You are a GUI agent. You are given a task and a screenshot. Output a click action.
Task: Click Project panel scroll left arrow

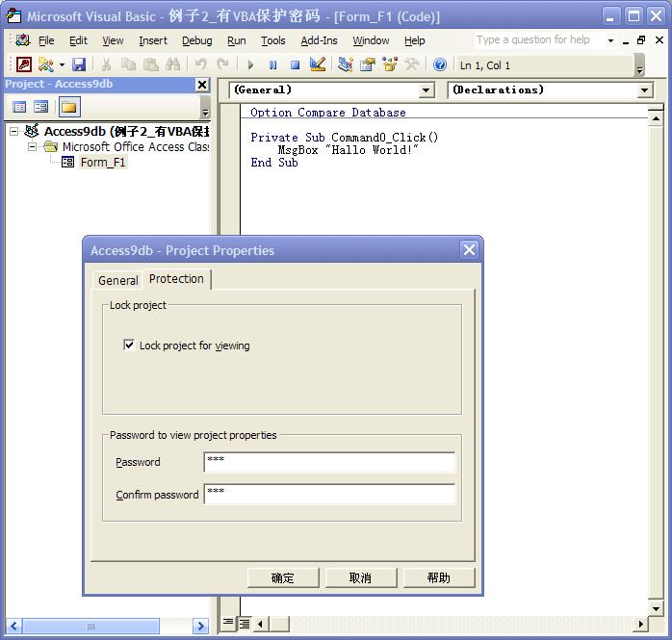[14, 626]
